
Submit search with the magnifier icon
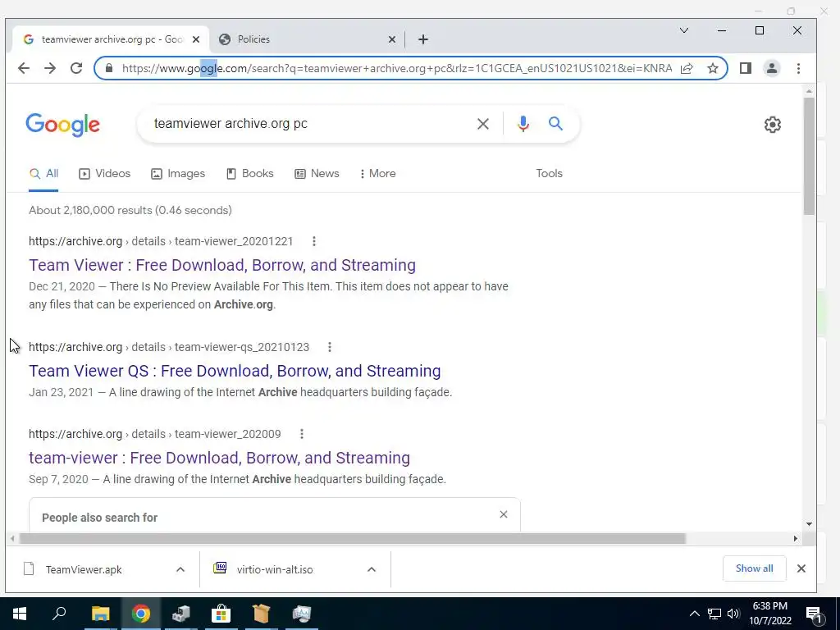coord(555,124)
